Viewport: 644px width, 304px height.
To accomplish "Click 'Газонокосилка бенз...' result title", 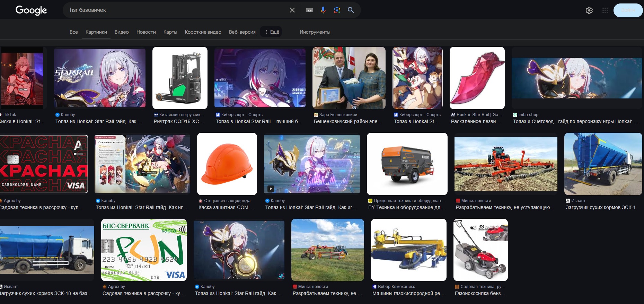I will click(x=480, y=293).
